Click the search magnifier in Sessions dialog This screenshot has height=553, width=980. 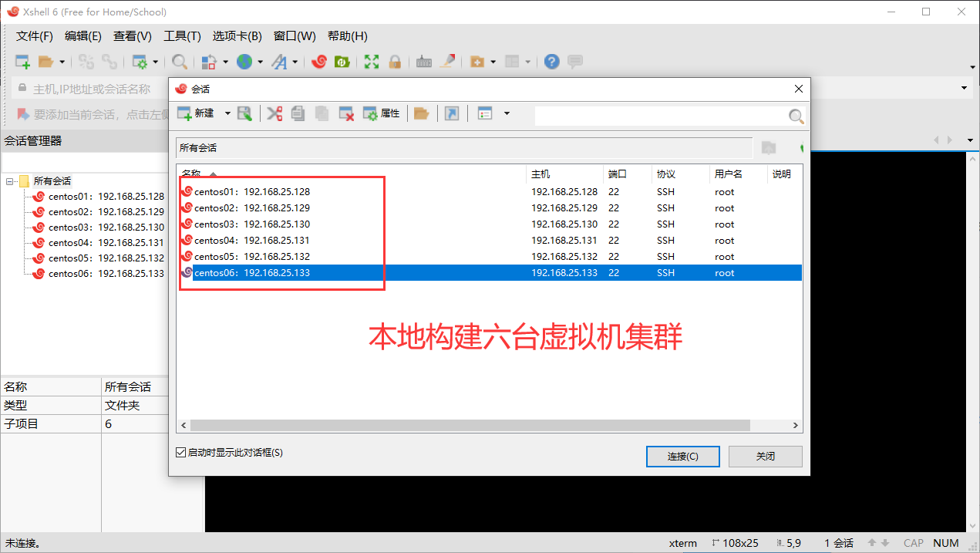796,116
